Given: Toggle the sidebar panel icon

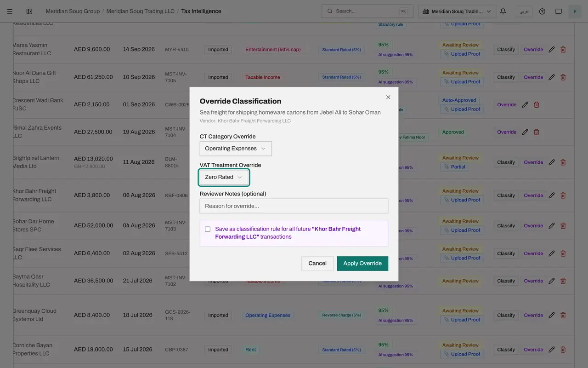Looking at the screenshot, I should coord(29,11).
